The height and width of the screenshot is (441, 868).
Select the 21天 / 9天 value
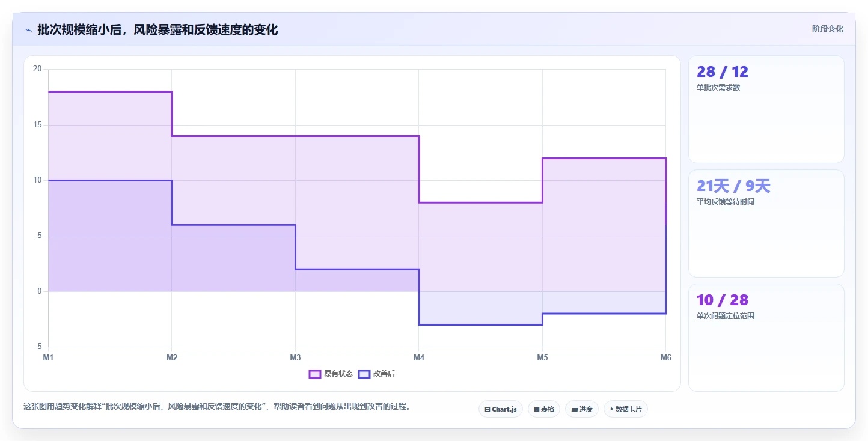[733, 186]
